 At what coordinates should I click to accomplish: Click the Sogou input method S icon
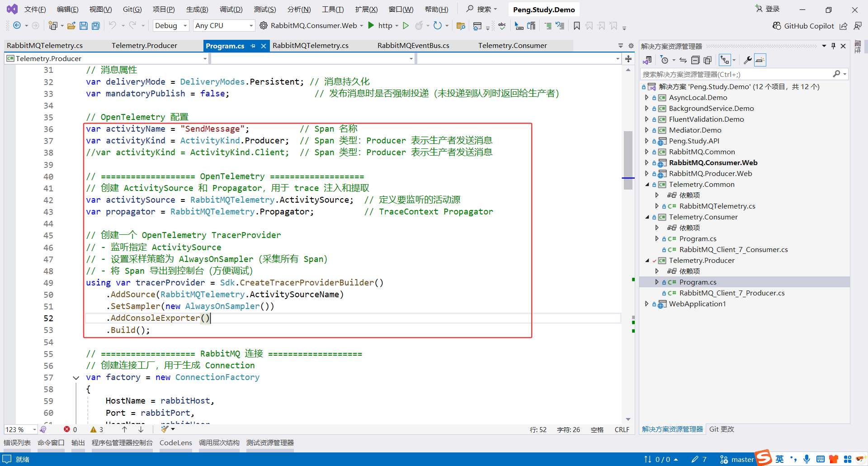[x=764, y=458]
